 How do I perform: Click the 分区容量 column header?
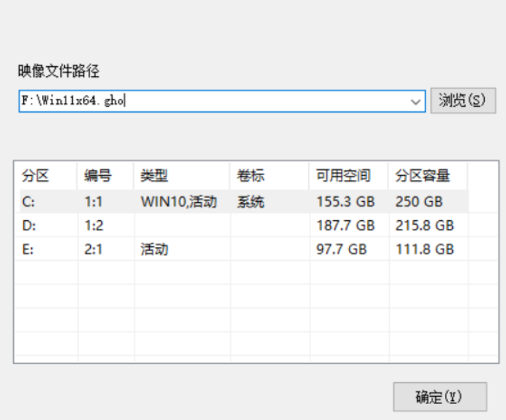click(422, 176)
